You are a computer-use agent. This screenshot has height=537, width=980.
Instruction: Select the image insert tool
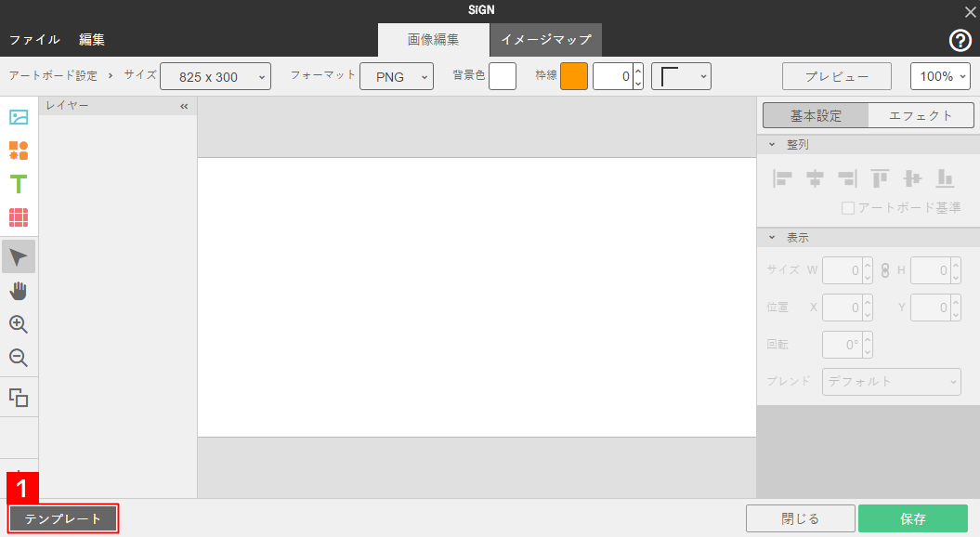(x=19, y=117)
